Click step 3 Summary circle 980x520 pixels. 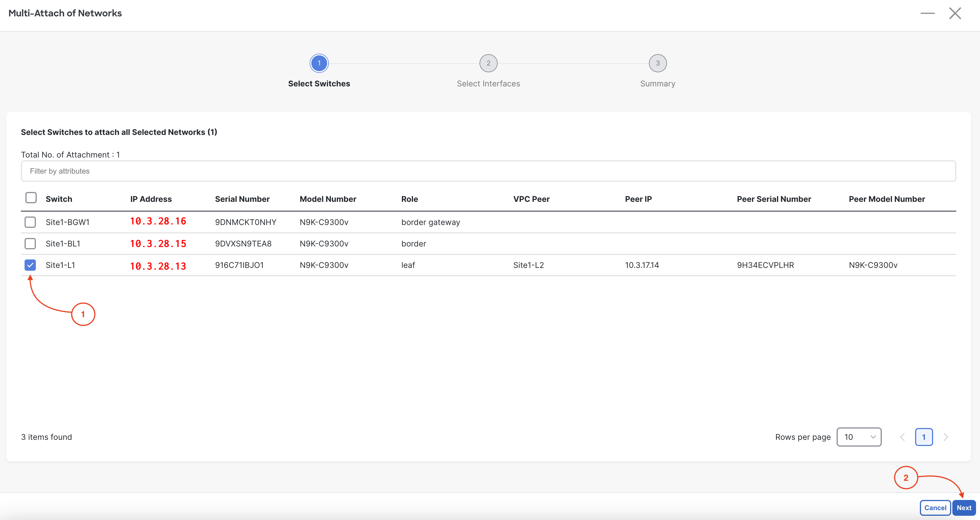point(657,63)
